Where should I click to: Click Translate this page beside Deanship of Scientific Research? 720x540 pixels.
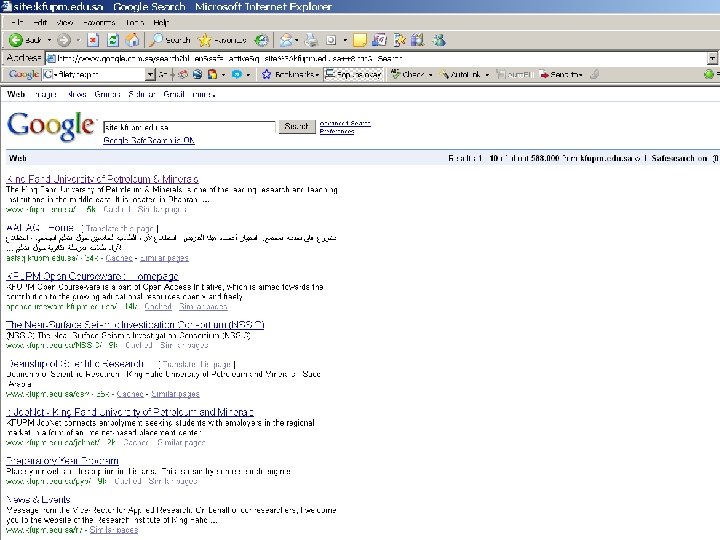[197, 365]
